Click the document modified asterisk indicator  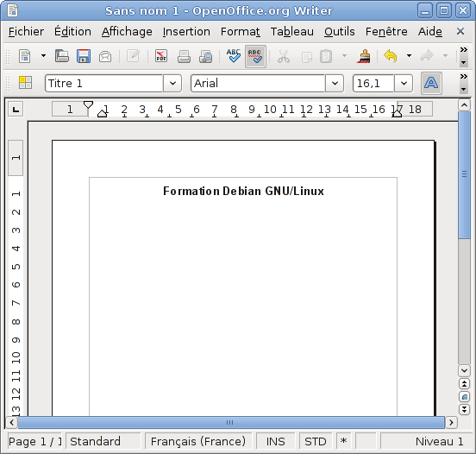344,441
